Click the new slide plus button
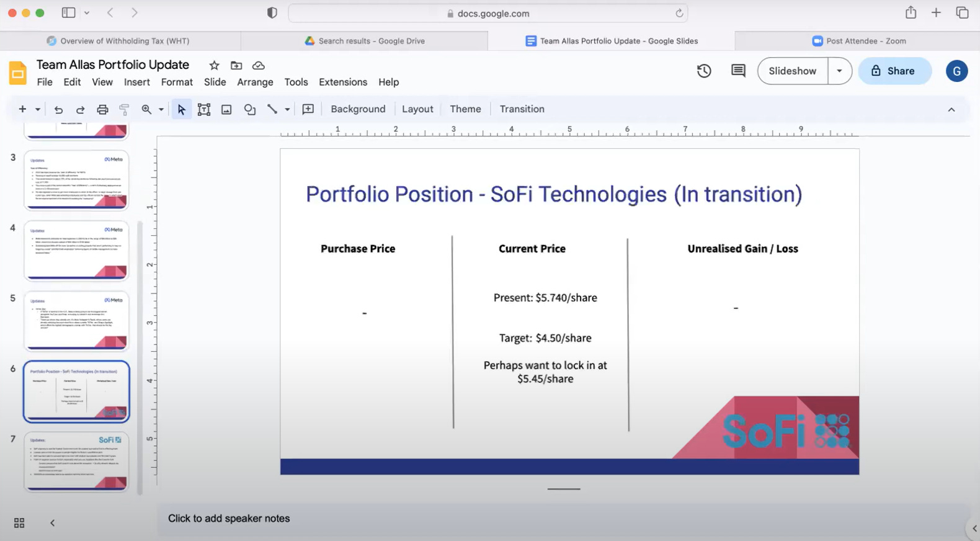980x541 pixels. click(x=22, y=109)
